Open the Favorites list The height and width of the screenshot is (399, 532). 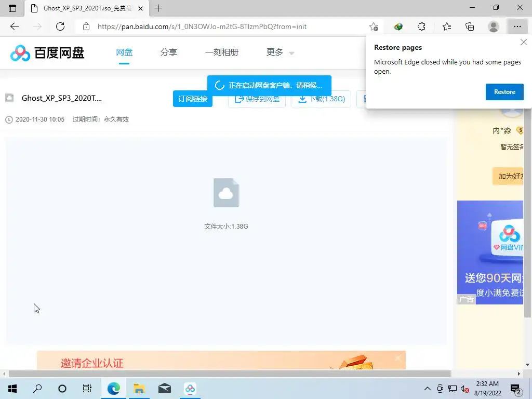tap(447, 26)
